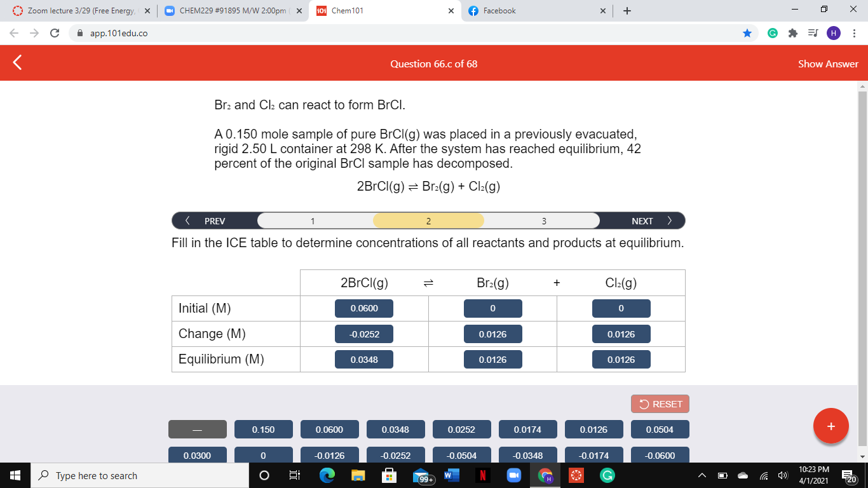Switch to CHEM229 #91895 tab
This screenshot has width=868, height=488.
coord(232,11)
